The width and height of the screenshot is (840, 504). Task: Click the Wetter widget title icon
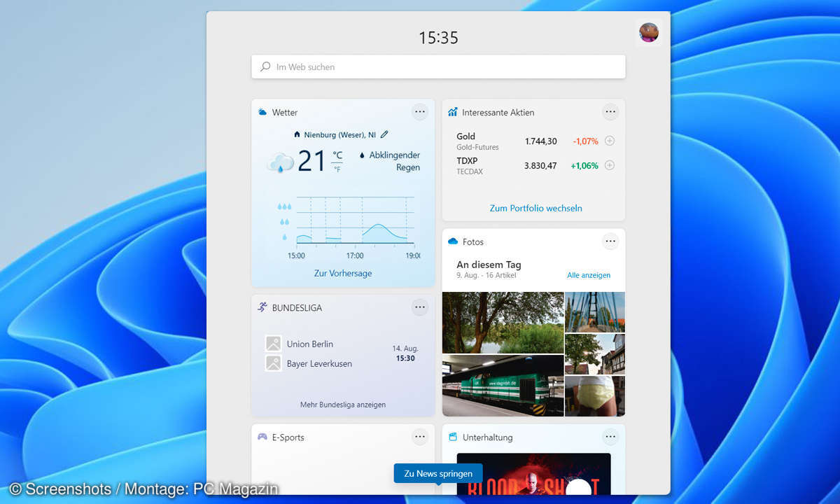pyautogui.click(x=262, y=112)
